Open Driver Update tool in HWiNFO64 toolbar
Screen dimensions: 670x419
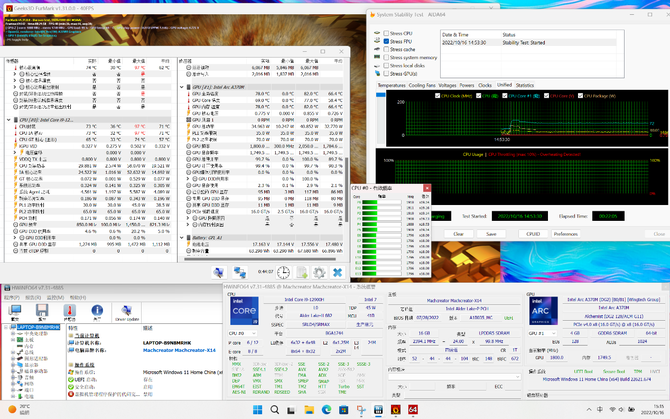point(126,313)
